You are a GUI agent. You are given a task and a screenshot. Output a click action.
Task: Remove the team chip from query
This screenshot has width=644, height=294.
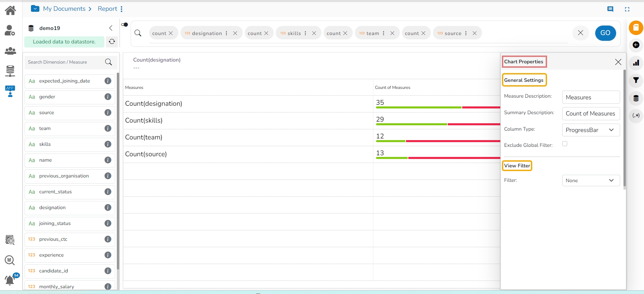(392, 33)
